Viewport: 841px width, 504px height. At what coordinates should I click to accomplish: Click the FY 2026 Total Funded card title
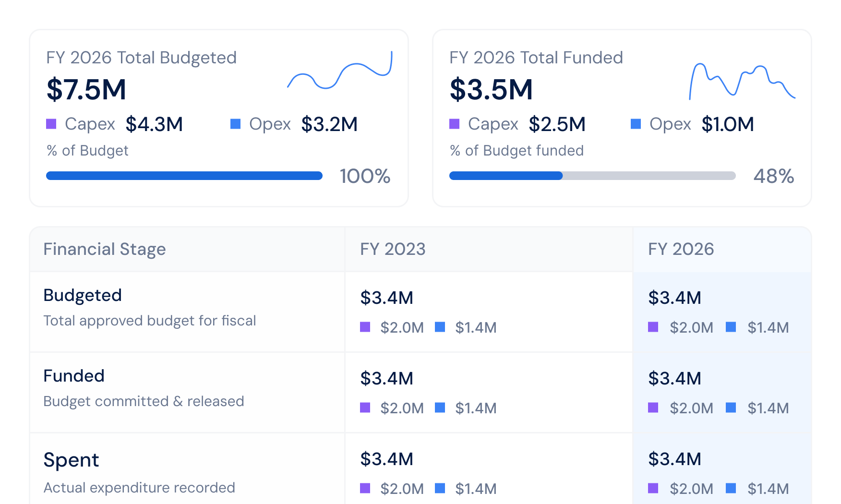coord(536,58)
